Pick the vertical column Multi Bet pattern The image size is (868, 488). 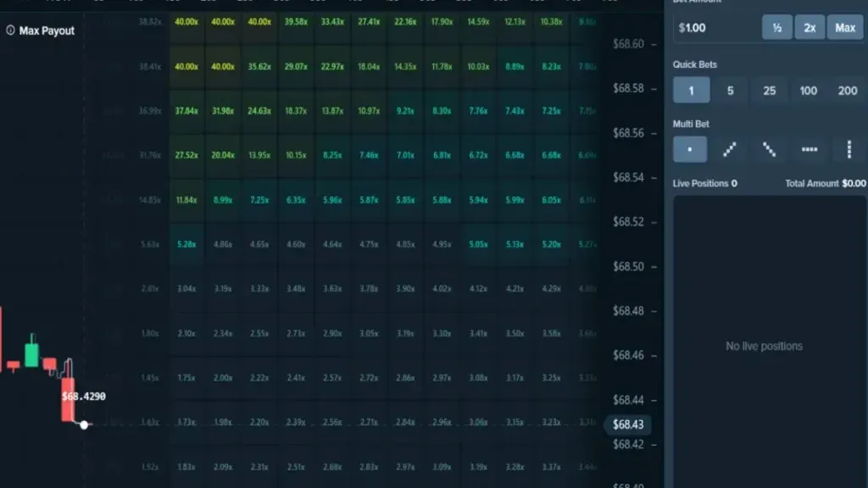(x=849, y=149)
